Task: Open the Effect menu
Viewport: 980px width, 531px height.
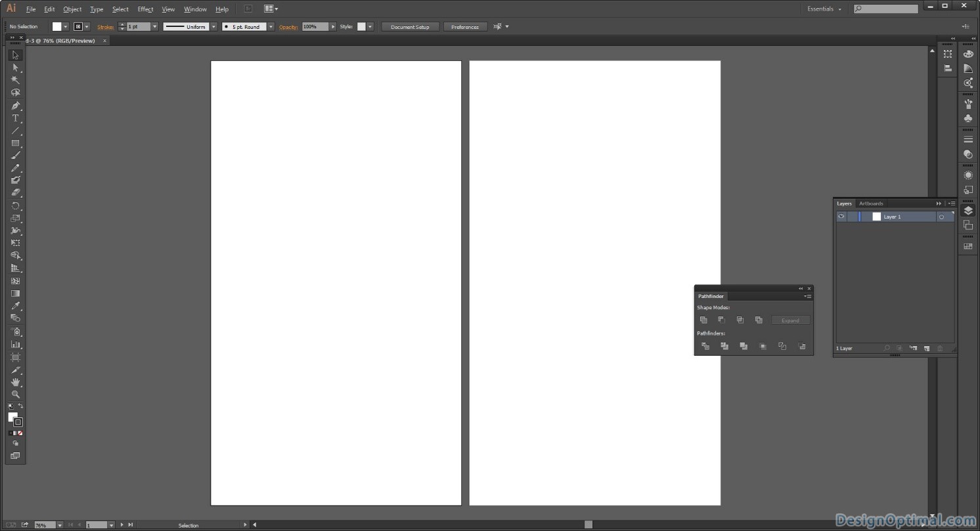Action: pyautogui.click(x=145, y=9)
